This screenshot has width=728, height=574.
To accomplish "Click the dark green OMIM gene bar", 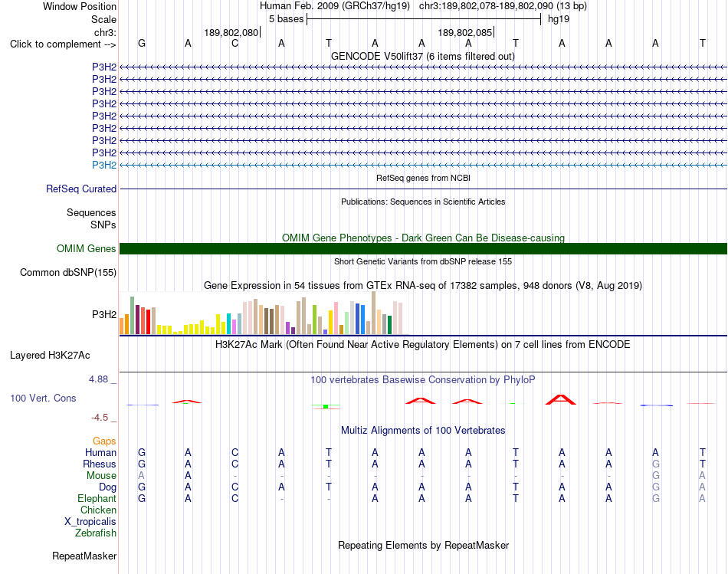I will click(x=423, y=248).
